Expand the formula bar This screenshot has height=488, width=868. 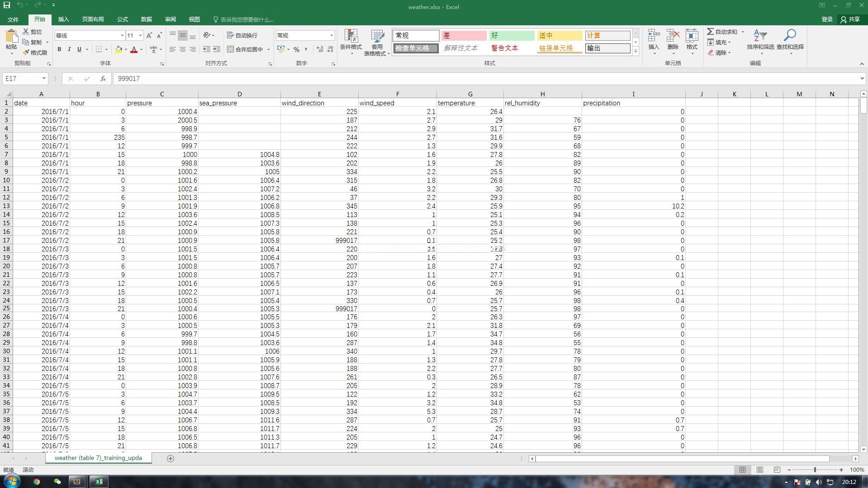coord(862,79)
